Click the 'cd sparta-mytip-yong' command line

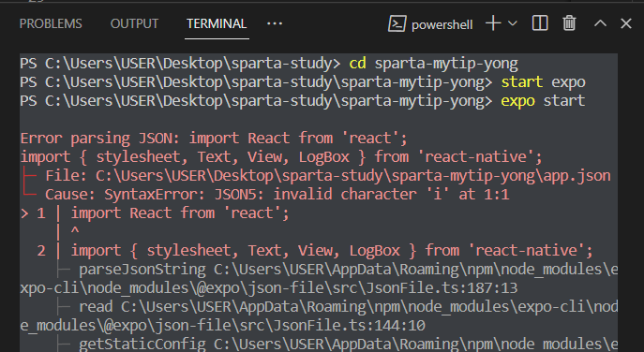pos(269,64)
